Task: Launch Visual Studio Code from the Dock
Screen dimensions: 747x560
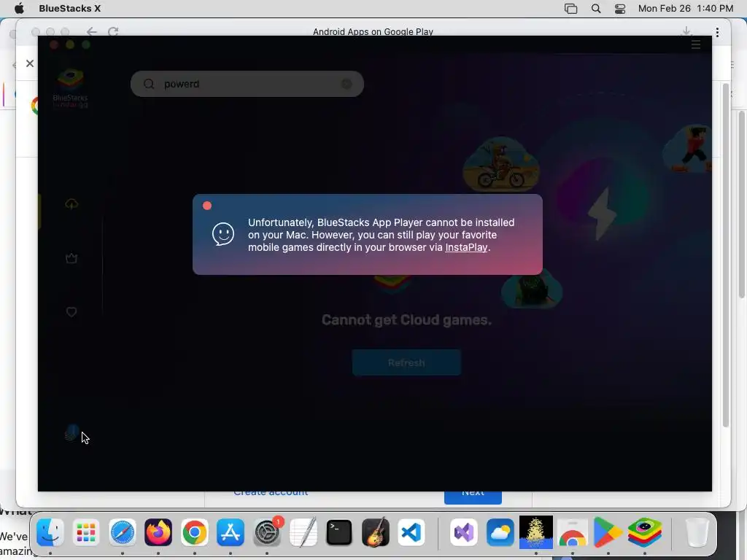Action: pos(411,532)
